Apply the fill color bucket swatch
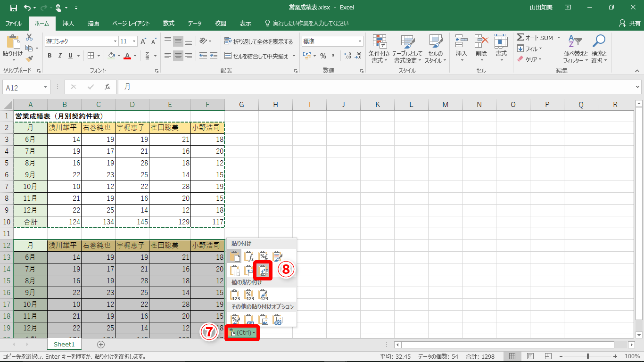This screenshot has width=644, height=362. click(111, 56)
